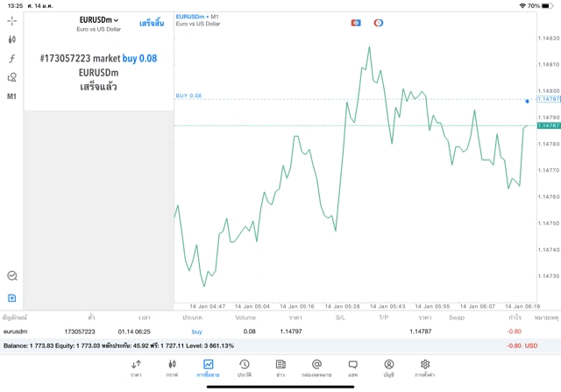Open the chart tab with candlesticks icon
561x392 pixels.
(172, 368)
